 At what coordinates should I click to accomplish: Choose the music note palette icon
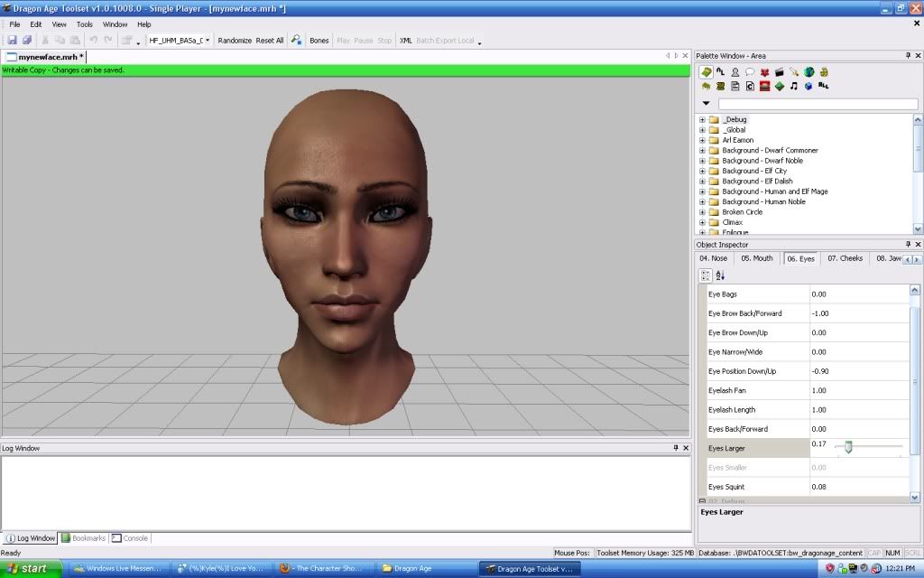[793, 87]
